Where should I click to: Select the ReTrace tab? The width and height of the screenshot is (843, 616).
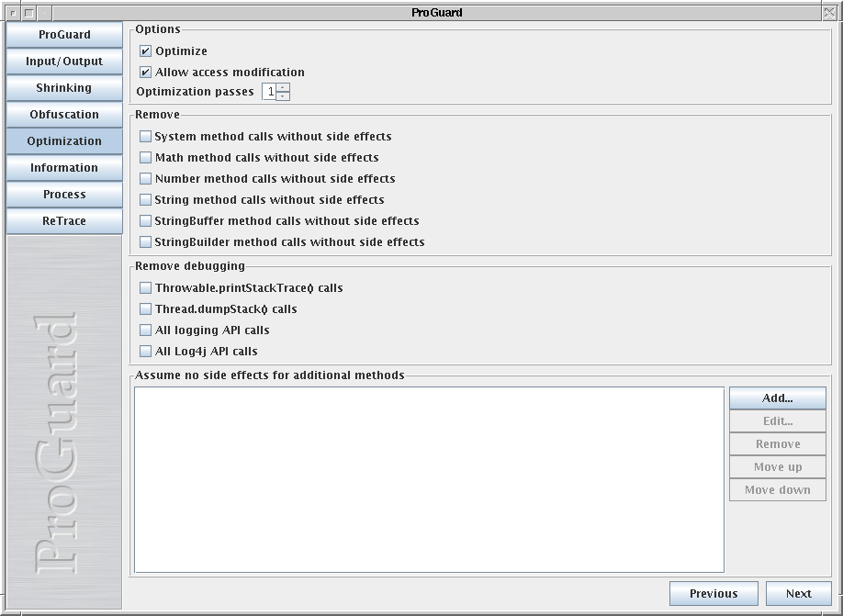(64, 221)
